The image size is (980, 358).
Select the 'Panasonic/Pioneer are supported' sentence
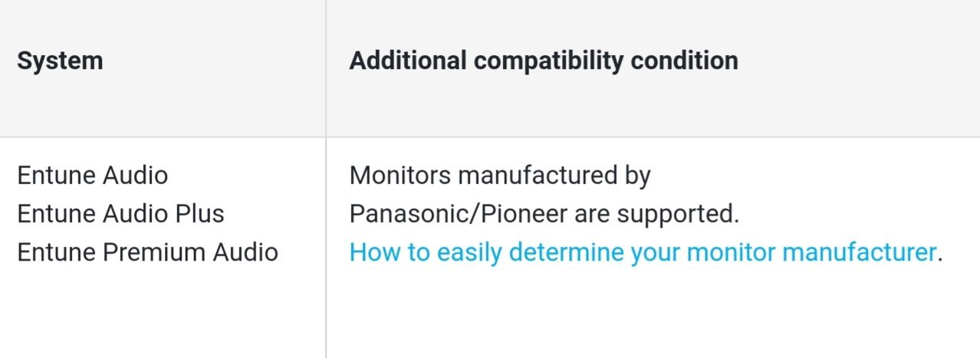tap(544, 214)
